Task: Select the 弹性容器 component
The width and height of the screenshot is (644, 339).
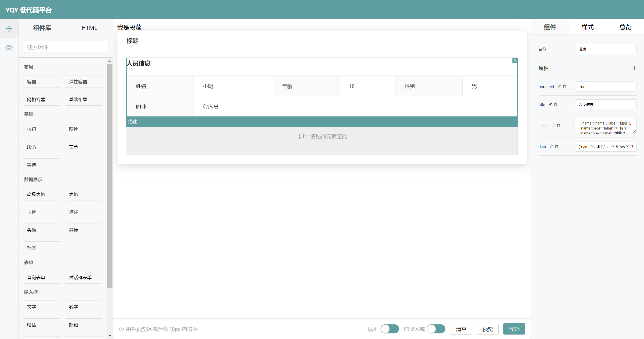Action: (x=84, y=82)
